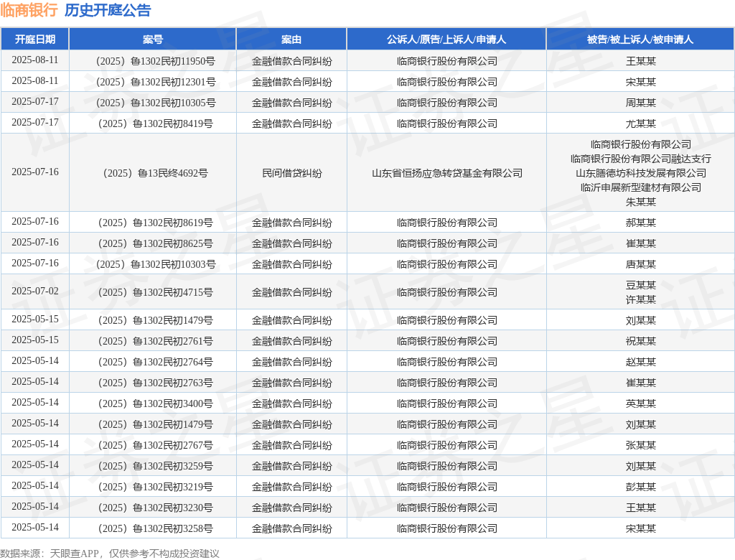Click the 临商银行 title text
Viewport: 735px width, 560px height.
coord(29,10)
